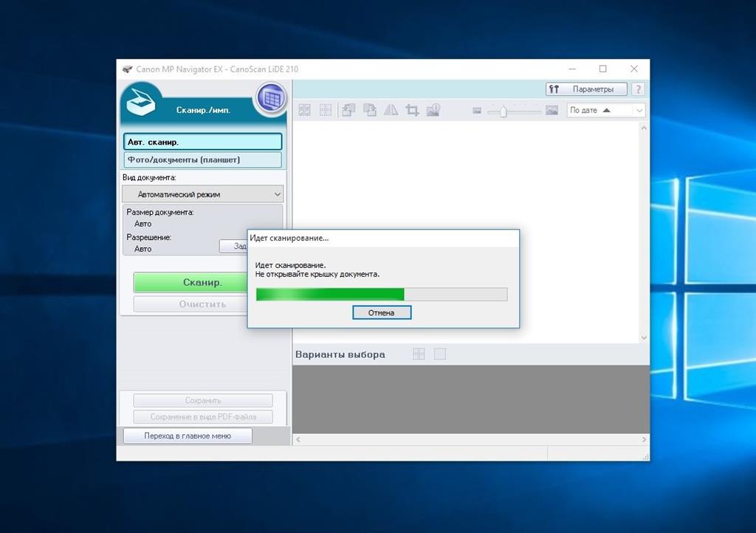This screenshot has height=533, width=756.
Task: Click the enlarge image toolbar icon
Action: coord(433,110)
